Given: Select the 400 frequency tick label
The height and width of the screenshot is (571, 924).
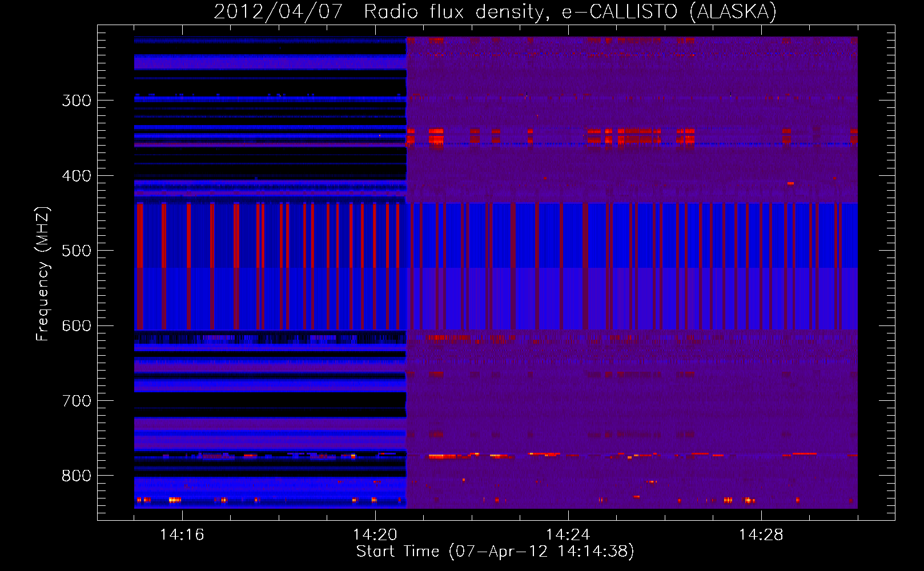Looking at the screenshot, I should (77, 176).
